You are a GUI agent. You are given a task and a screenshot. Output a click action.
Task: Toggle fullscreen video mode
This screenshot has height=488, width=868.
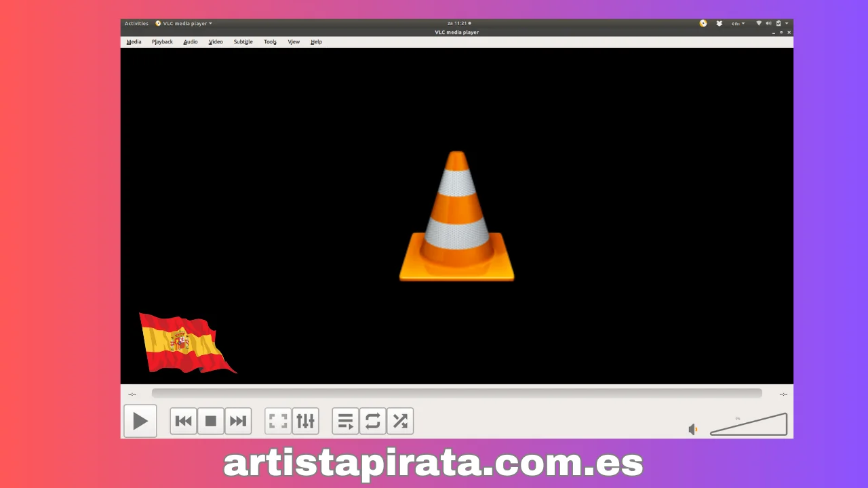[278, 421]
